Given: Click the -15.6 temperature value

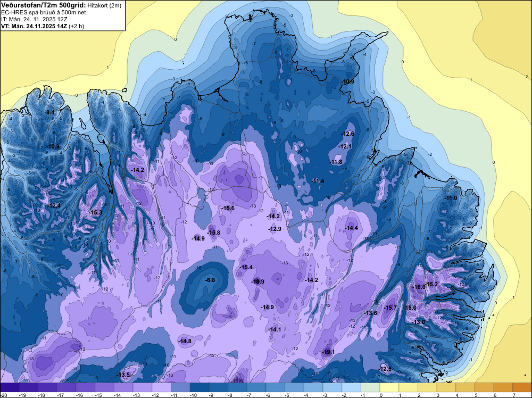Looking at the screenshot, I should 228,209.
